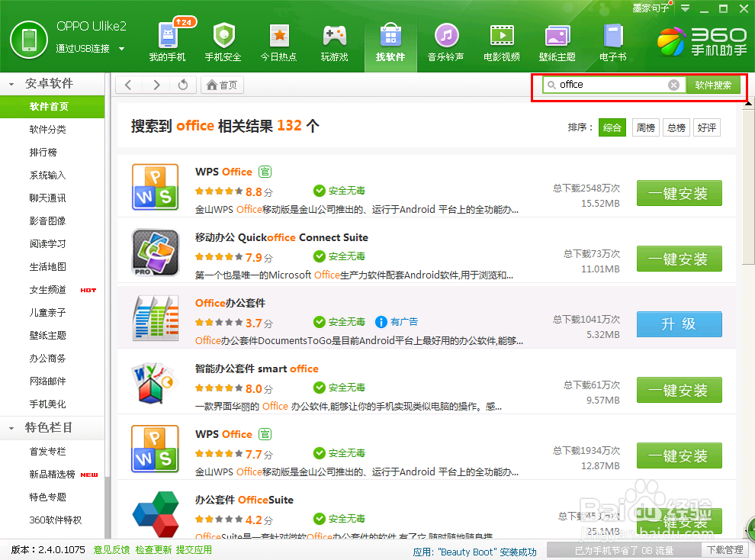Install the first WPS Office (8.8分)
The height and width of the screenshot is (560, 755).
(x=679, y=193)
